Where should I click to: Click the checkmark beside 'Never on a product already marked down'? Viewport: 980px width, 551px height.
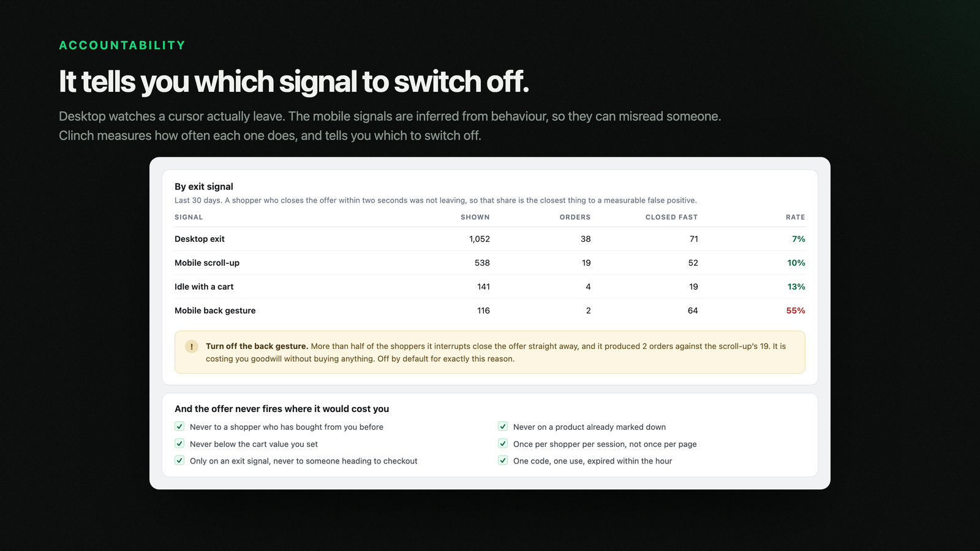[503, 426]
